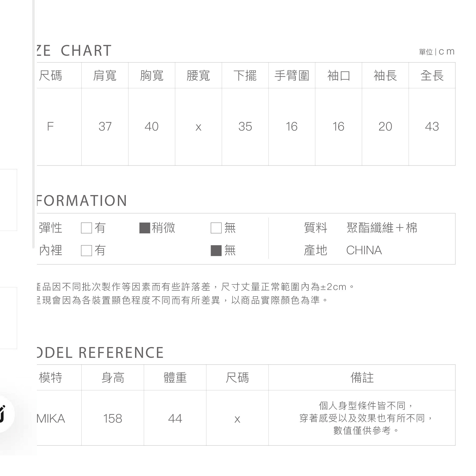Image resolution: width=476 pixels, height=476 pixels.
Task: Click the 聚酯纖維＋棉 material text
Action: point(382,228)
